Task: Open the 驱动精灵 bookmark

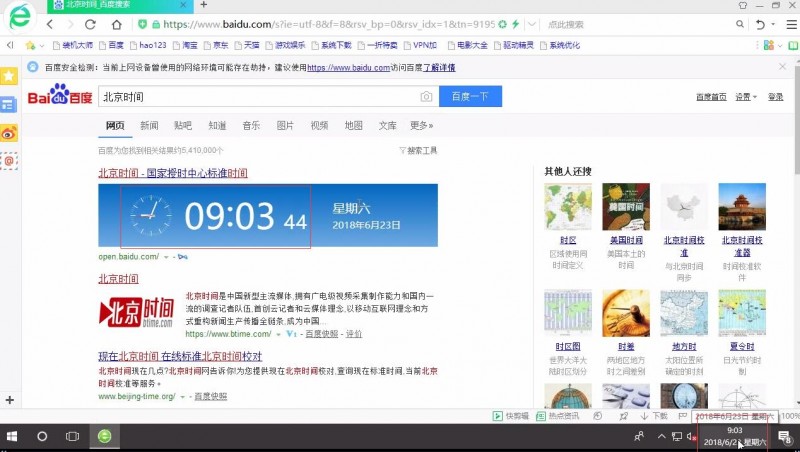Action: [514, 45]
